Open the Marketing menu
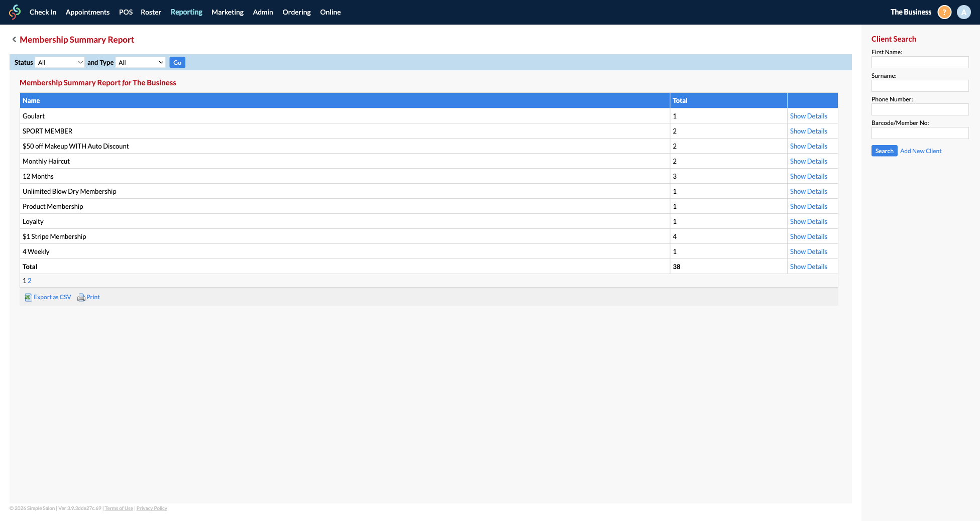Image resolution: width=980 pixels, height=521 pixels. coord(227,12)
